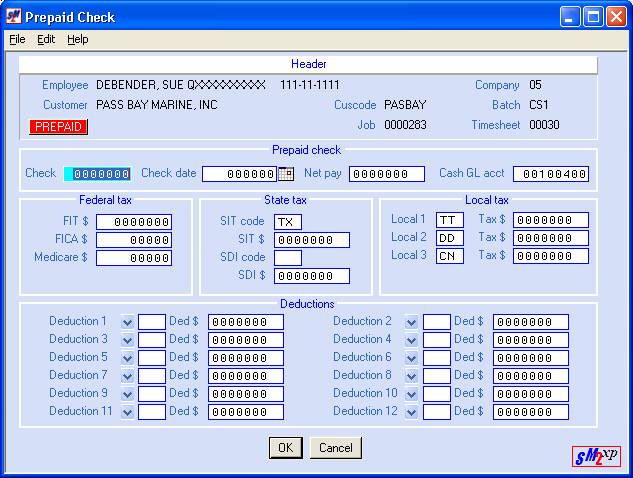Expand the Deduction 11 dropdown arrow
The width and height of the screenshot is (633, 478).
tap(127, 412)
